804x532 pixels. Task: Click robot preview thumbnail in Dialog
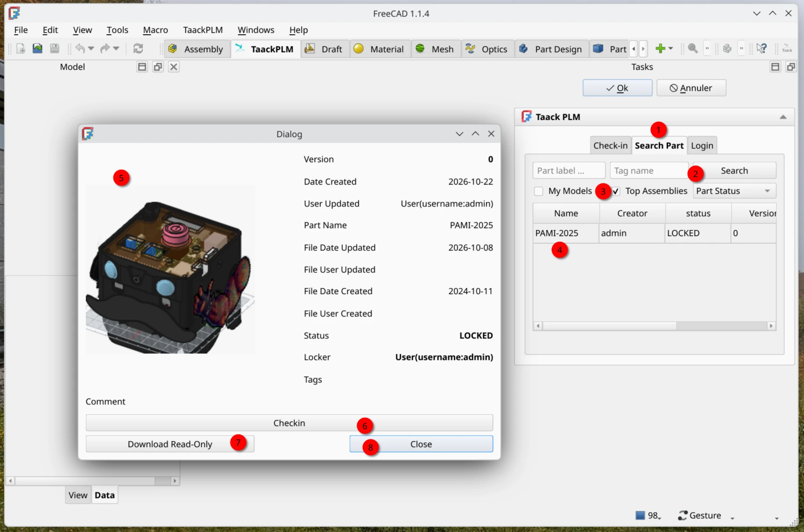(x=170, y=269)
